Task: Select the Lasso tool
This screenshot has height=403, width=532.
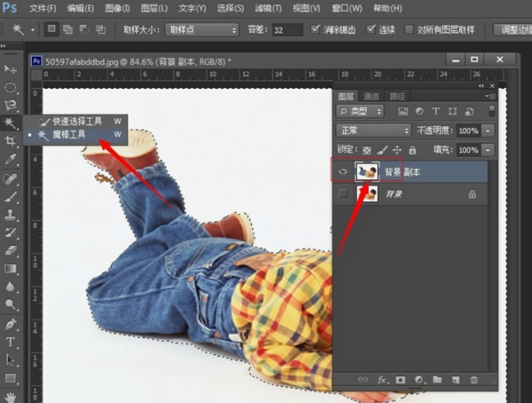Action: 11,105
